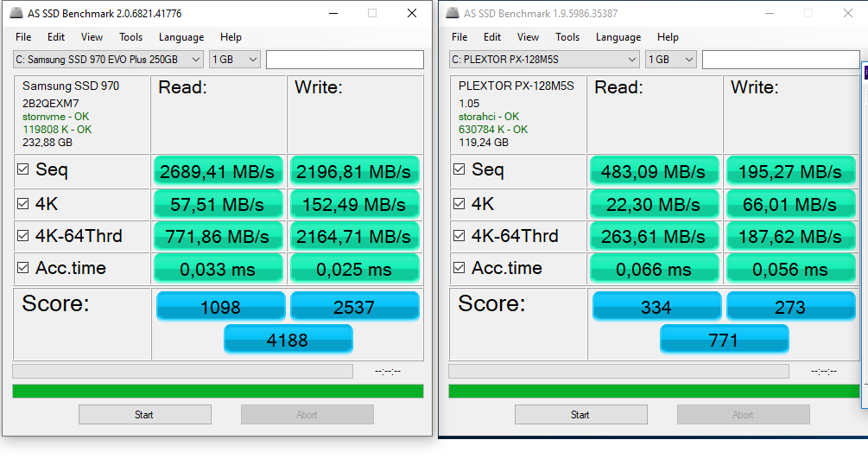Click the access time value 0,025 ms
Viewport: 868px width, 459px height.
point(355,269)
